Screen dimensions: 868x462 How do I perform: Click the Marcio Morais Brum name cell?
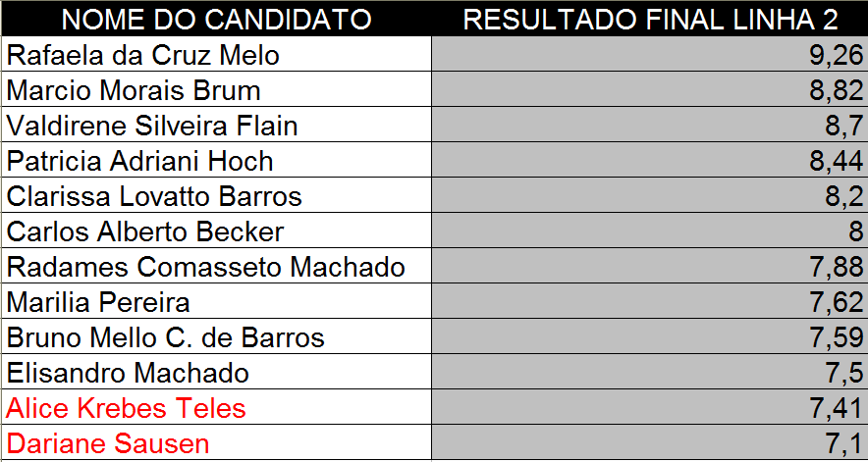pyautogui.click(x=216, y=90)
